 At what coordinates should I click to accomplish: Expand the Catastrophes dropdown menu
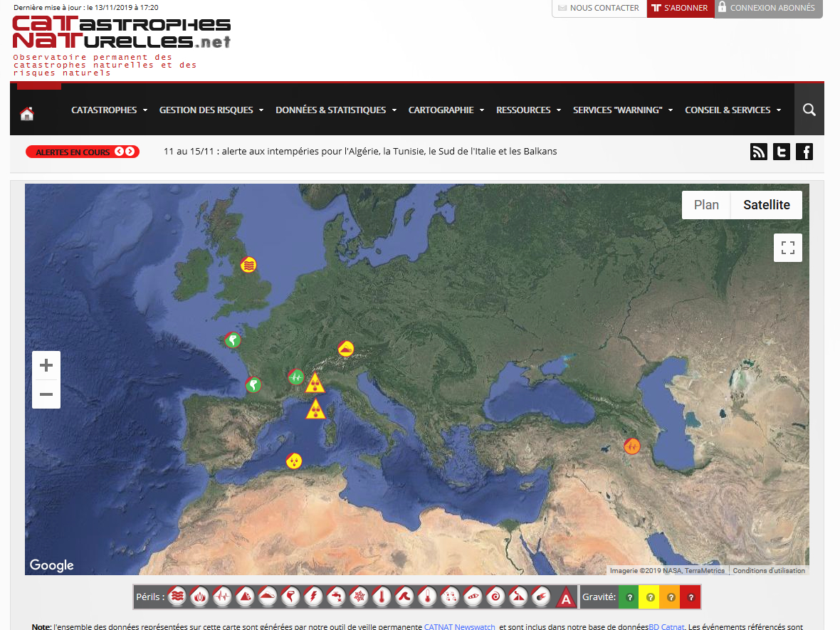coord(109,110)
